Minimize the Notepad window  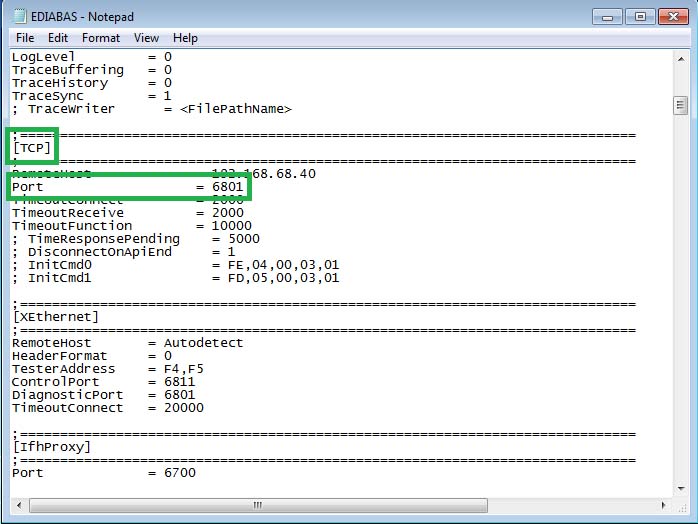[607, 17]
